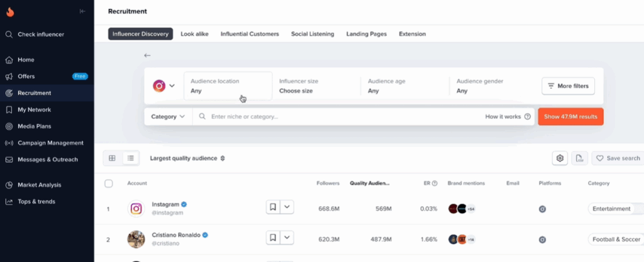Click the niche or category search field
The height and width of the screenshot is (262, 644).
tap(340, 116)
